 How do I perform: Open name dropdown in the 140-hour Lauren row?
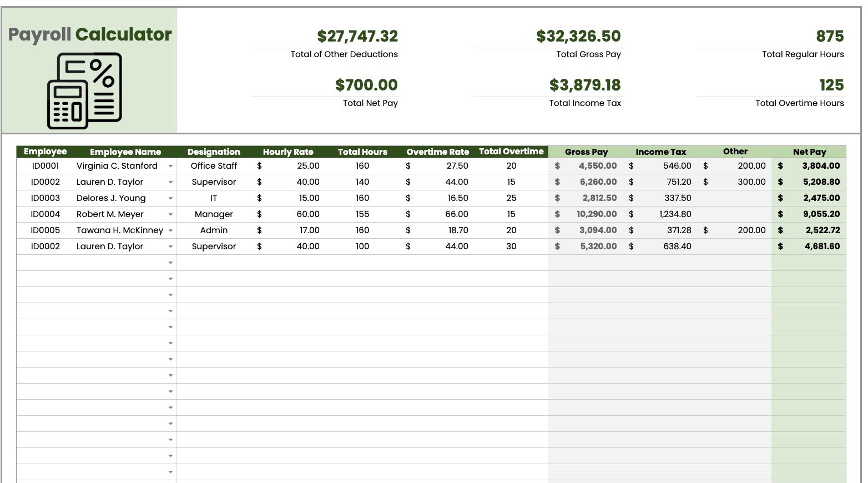[x=170, y=182]
